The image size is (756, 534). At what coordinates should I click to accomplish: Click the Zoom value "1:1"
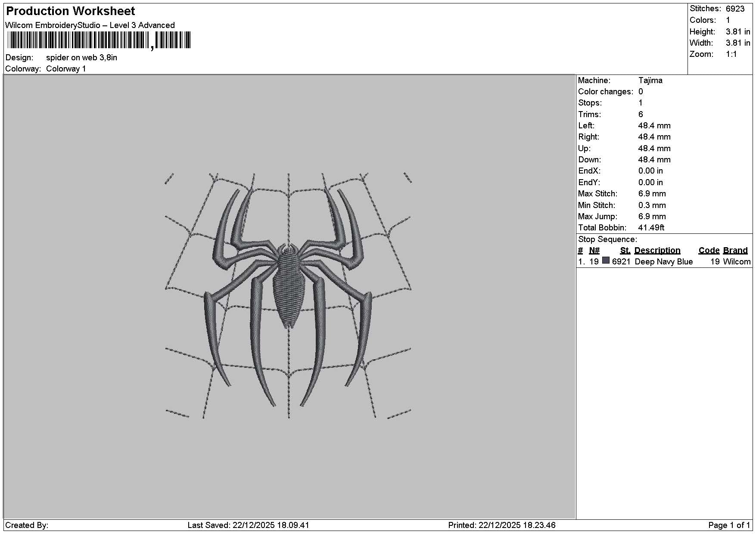point(731,54)
